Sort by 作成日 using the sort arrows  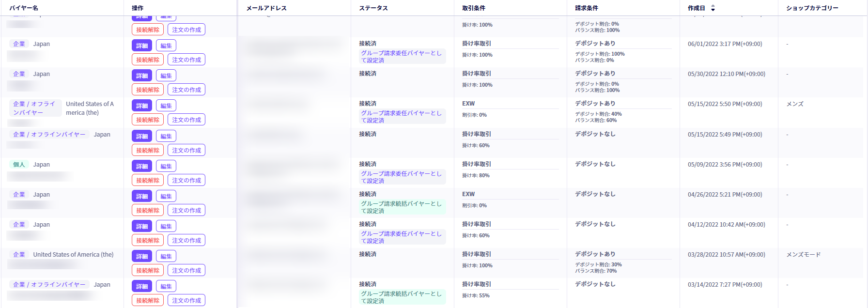tap(713, 8)
